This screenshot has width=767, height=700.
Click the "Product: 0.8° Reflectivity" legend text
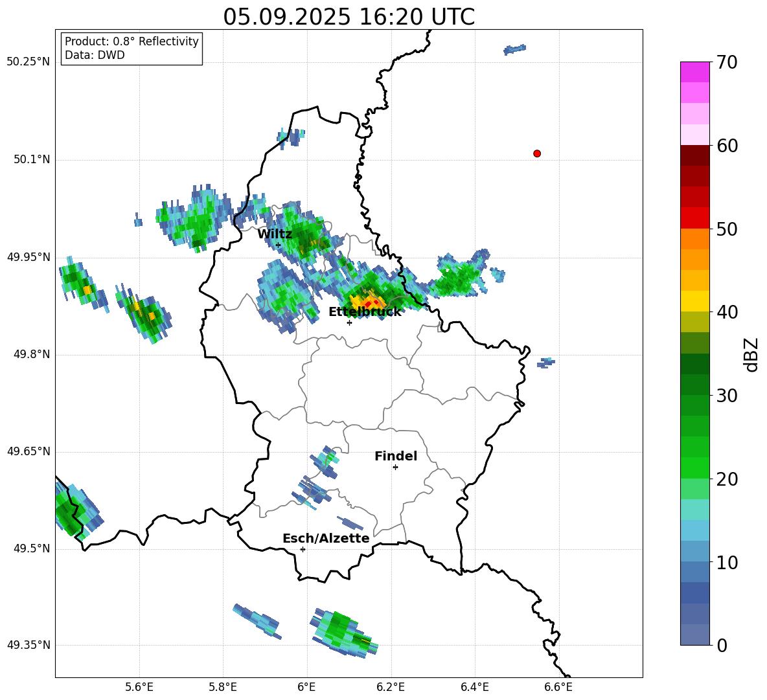tap(132, 41)
